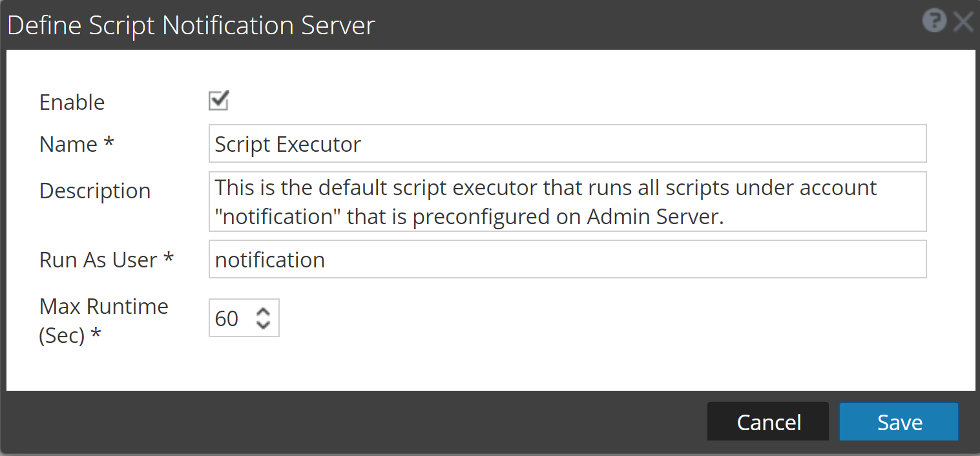Viewport: 980px width, 456px height.
Task: Save the Script Executor configuration
Action: pyautogui.click(x=899, y=421)
